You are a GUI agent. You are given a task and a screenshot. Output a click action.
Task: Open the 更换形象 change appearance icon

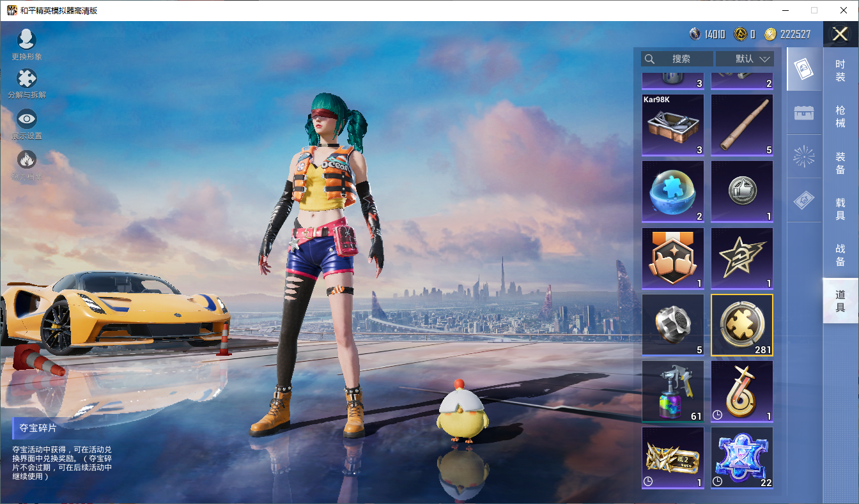[26, 39]
